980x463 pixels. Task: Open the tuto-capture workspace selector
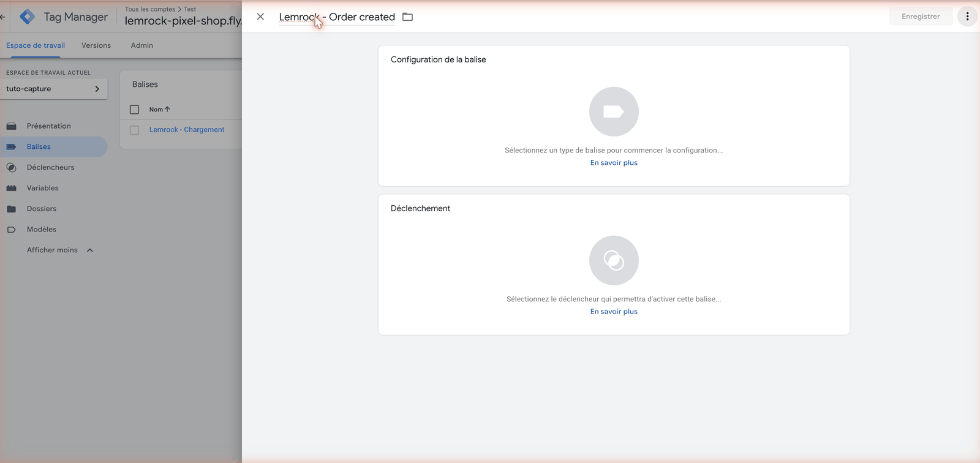54,89
